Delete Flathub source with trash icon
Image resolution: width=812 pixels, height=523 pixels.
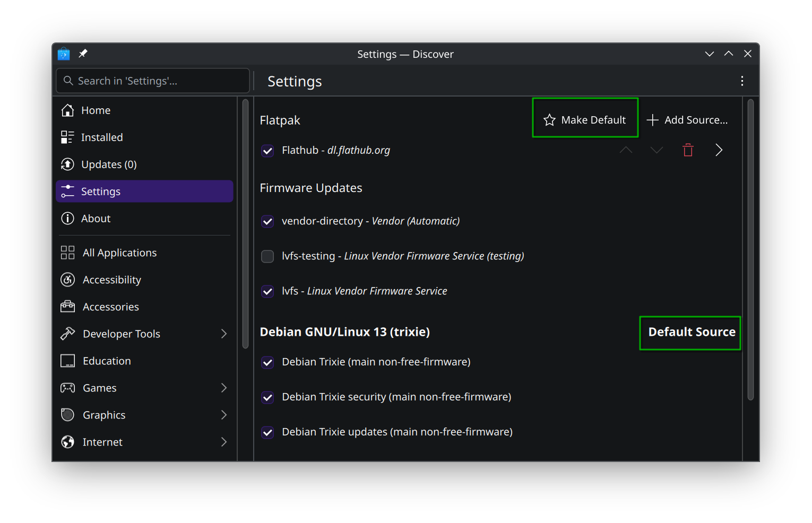pyautogui.click(x=688, y=150)
